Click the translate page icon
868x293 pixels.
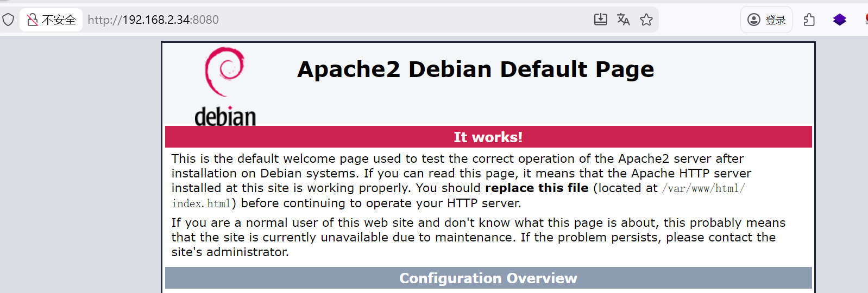pos(623,20)
